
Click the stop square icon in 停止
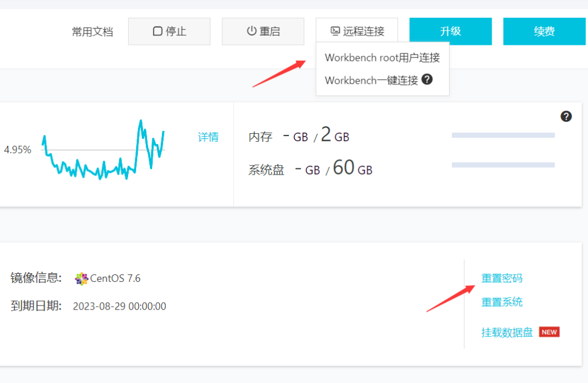(x=157, y=32)
